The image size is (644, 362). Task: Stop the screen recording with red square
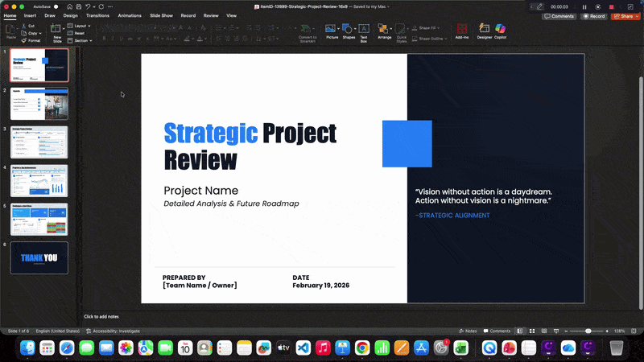point(611,7)
